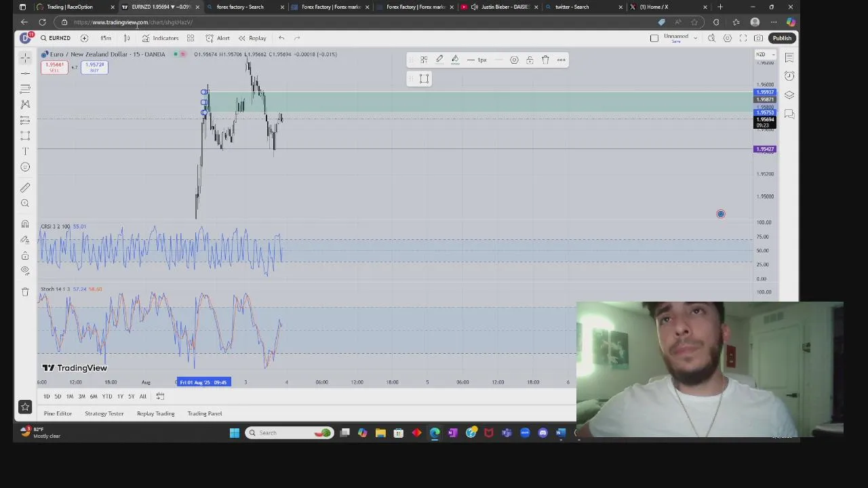Open more options in floating drawing toolbar

561,60
